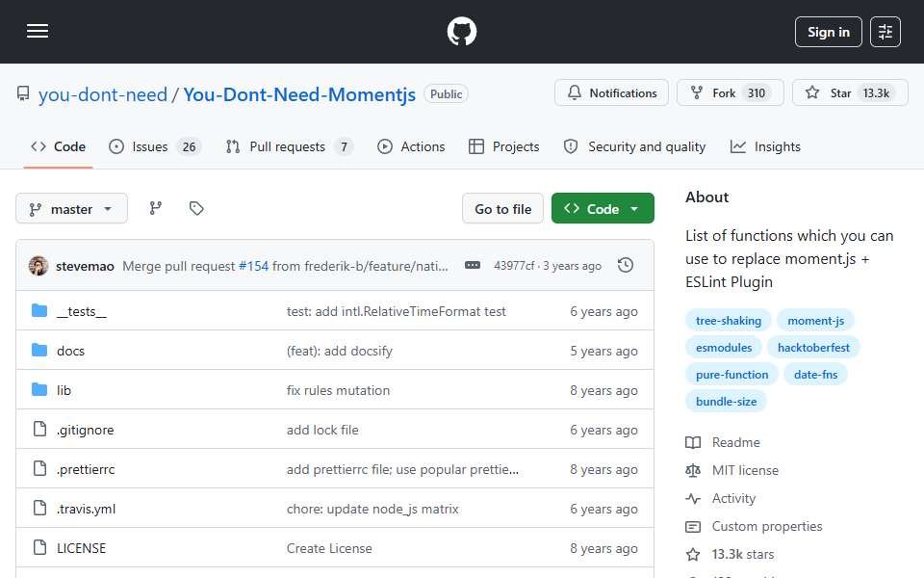Viewport: 924px width, 578px height.
Task: Open the stevemao author link
Action: (85, 267)
